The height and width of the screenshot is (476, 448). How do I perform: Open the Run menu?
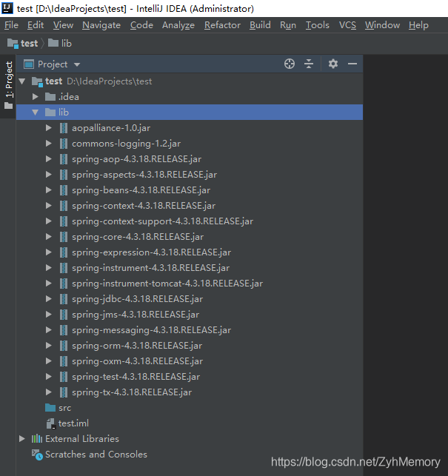[288, 25]
